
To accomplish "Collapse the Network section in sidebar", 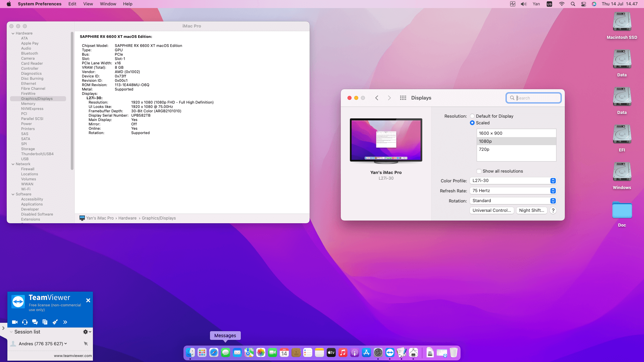I will 13,164.
